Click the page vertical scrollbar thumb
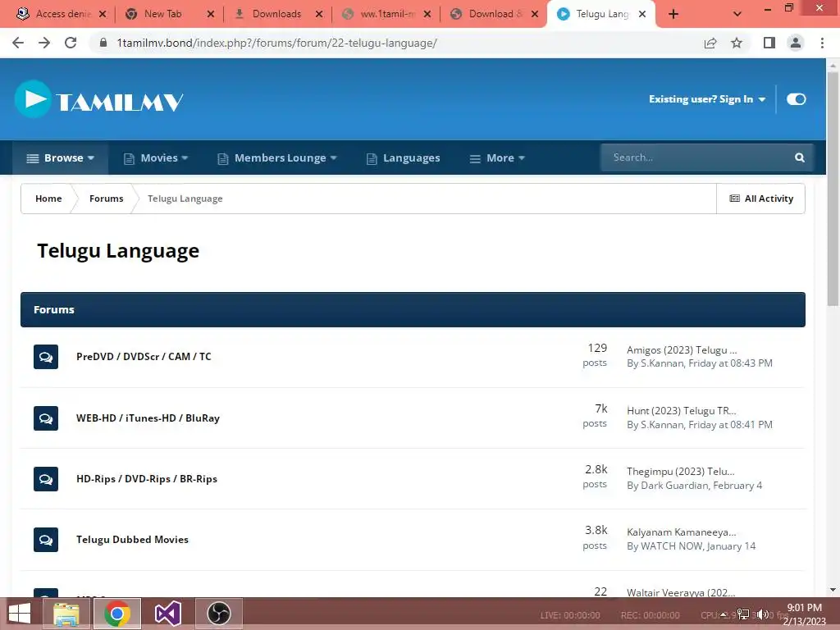This screenshot has height=630, width=840. point(833,189)
